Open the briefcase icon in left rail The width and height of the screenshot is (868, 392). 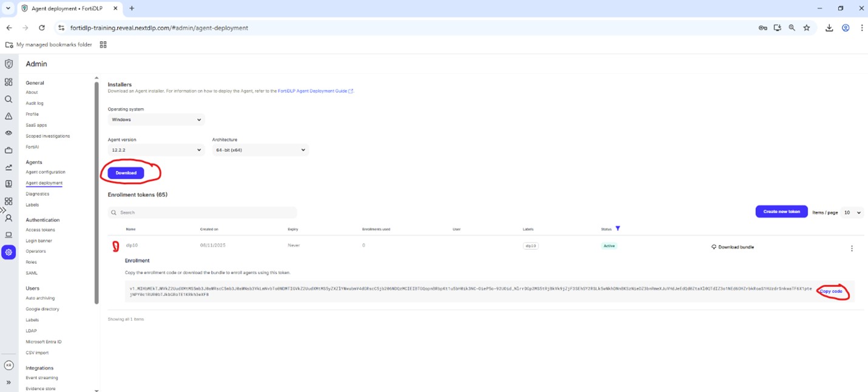(8, 150)
